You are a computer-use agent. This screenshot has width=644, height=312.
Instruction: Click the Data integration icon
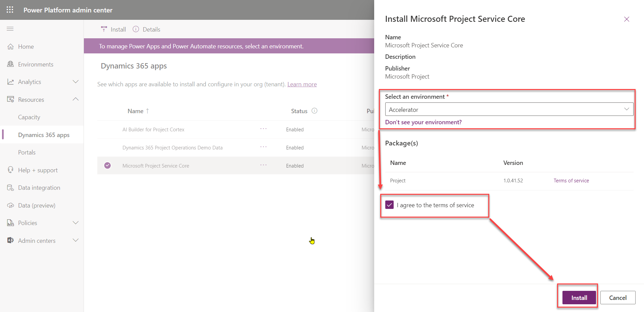pyautogui.click(x=10, y=187)
